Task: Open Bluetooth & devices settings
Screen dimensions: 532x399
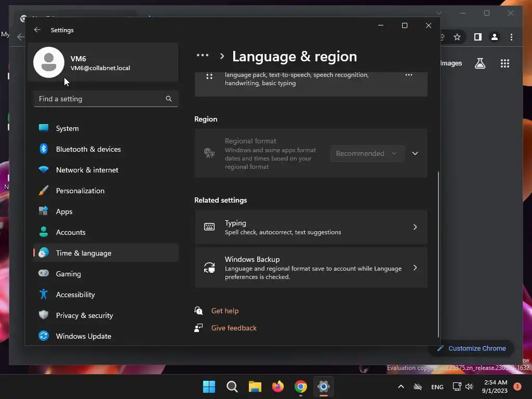Action: tap(105, 149)
